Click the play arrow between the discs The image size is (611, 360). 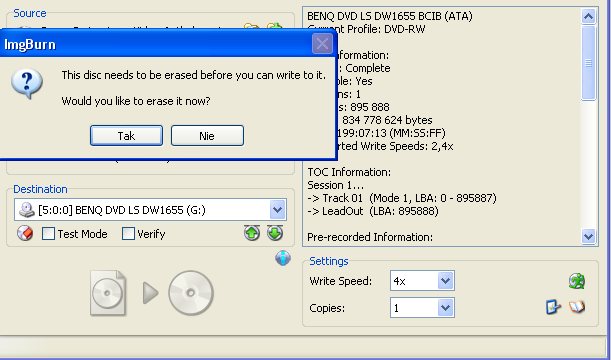pyautogui.click(x=150, y=293)
